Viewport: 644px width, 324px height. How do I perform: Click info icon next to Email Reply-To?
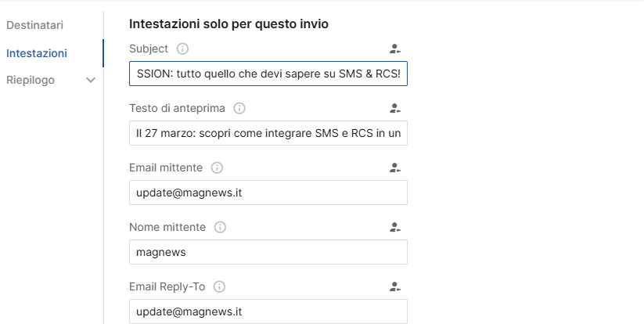[219, 286]
